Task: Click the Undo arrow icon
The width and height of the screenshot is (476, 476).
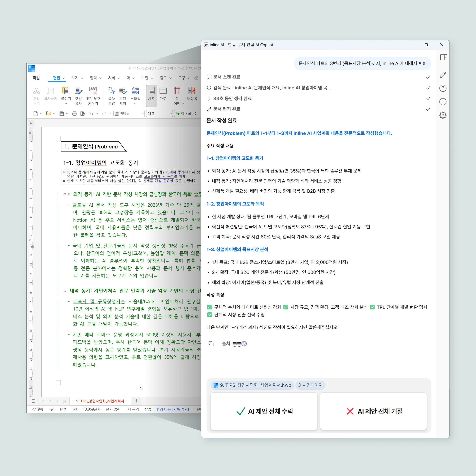Action: coord(91,113)
